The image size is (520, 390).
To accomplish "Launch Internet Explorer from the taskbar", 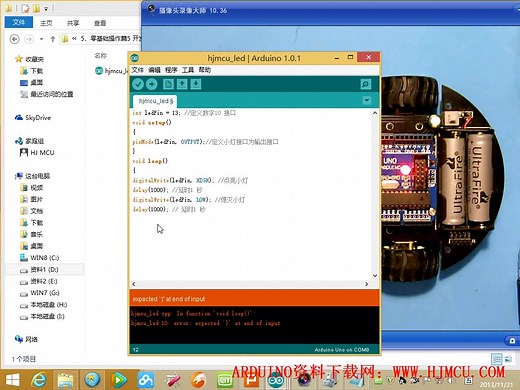I will (39, 380).
